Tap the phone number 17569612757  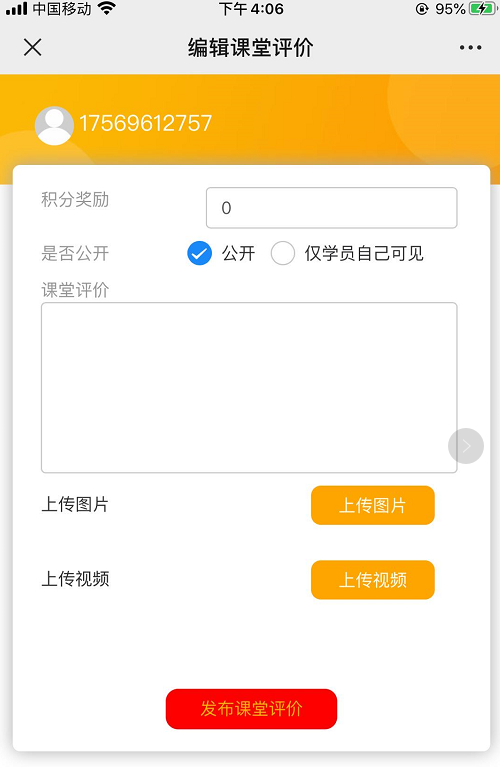(145, 123)
